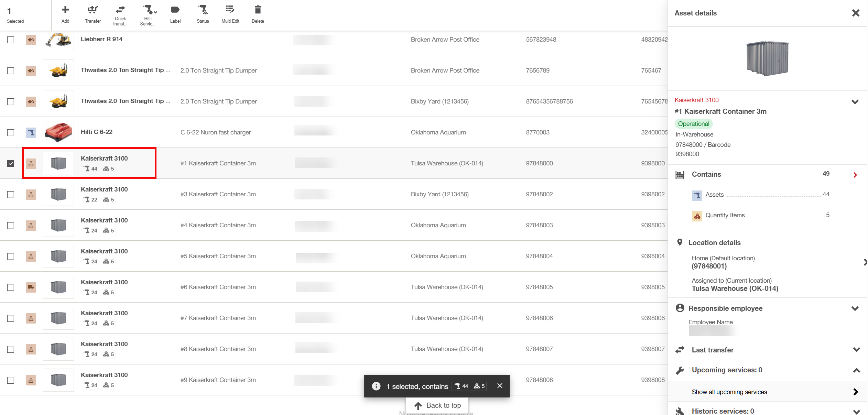
Task: Apply a Label to selection
Action: 175,14
